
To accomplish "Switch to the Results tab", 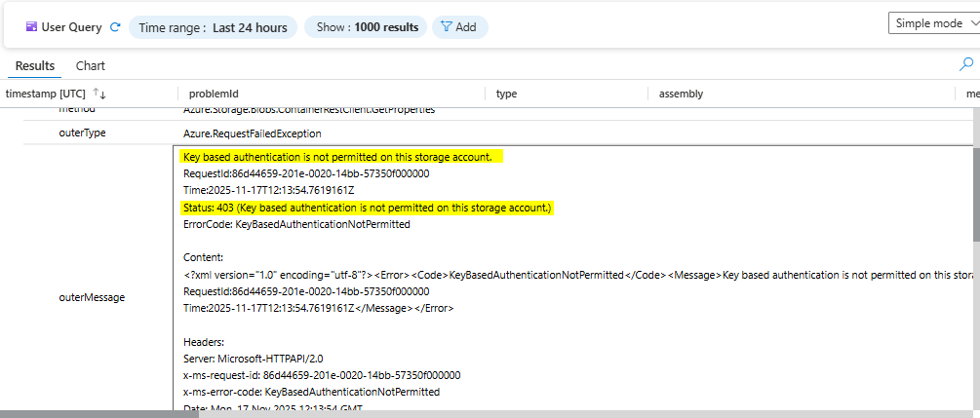I will (35, 65).
